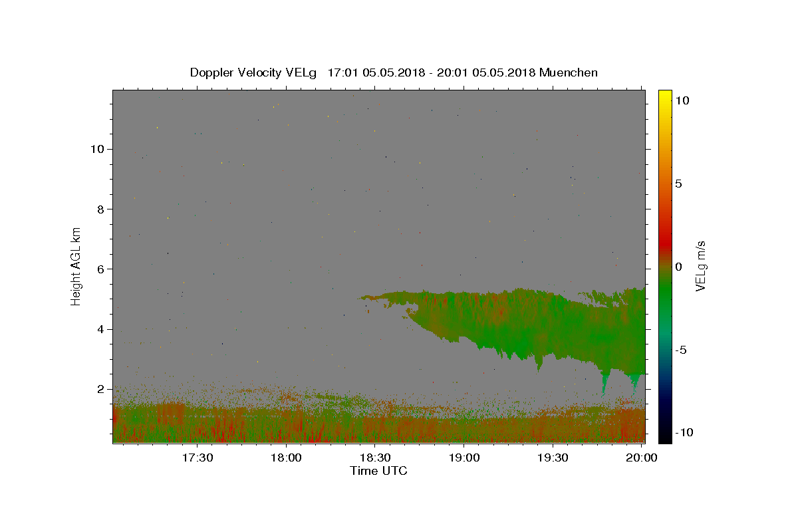Click the height axis label '2'
Screen dimensions: 798x532
(x=100, y=389)
